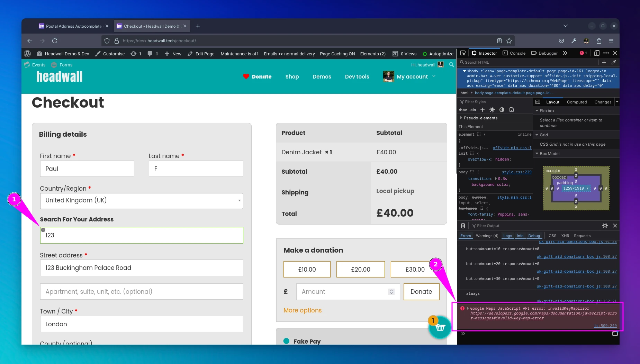Viewport: 640px width, 364px height.
Task: Toggle the Info console filter
Action: tap(520, 236)
